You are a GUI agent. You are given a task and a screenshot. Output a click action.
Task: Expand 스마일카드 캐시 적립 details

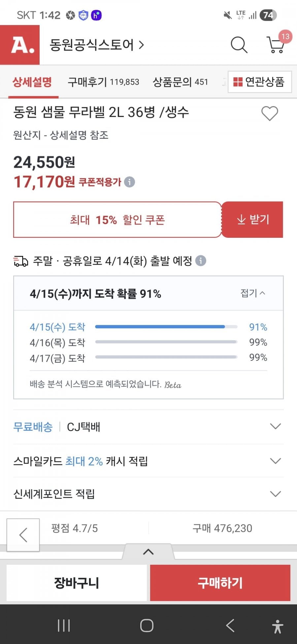[x=275, y=461]
